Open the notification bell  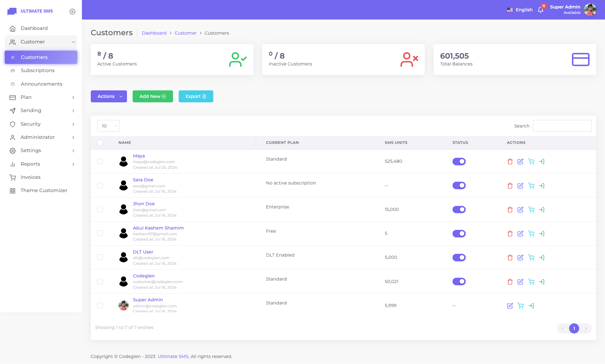[540, 10]
